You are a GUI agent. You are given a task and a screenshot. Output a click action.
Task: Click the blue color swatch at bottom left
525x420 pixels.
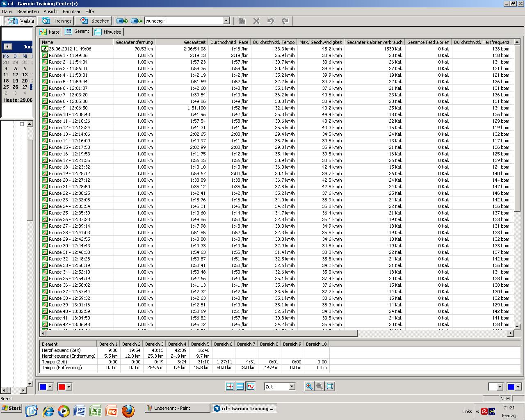pyautogui.click(x=43, y=386)
